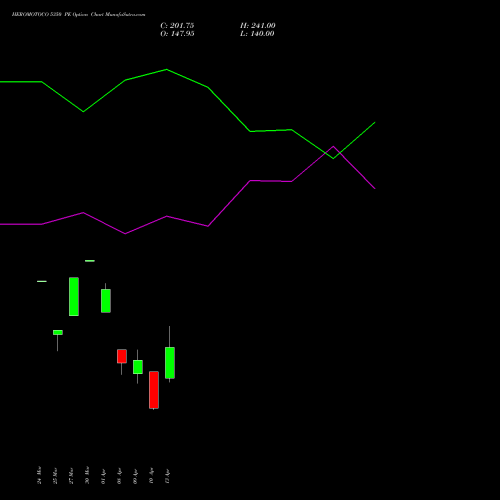500x500 pixels.
Task: Click the green indicator line at its peak
Action: point(167,70)
